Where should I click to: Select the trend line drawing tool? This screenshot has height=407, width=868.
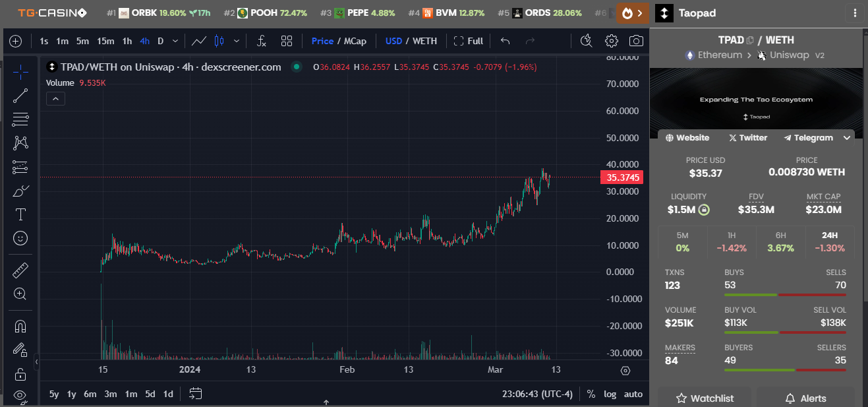click(x=20, y=96)
